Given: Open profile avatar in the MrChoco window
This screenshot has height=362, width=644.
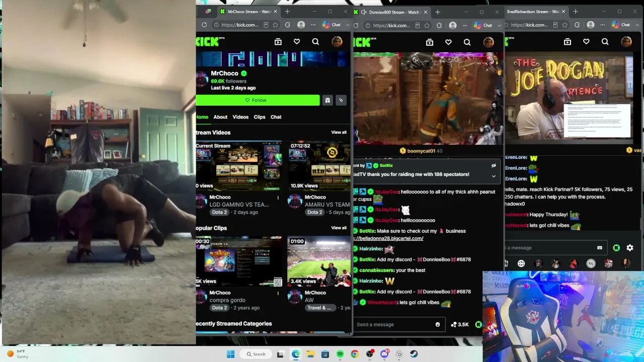Looking at the screenshot, I should click(x=337, y=42).
